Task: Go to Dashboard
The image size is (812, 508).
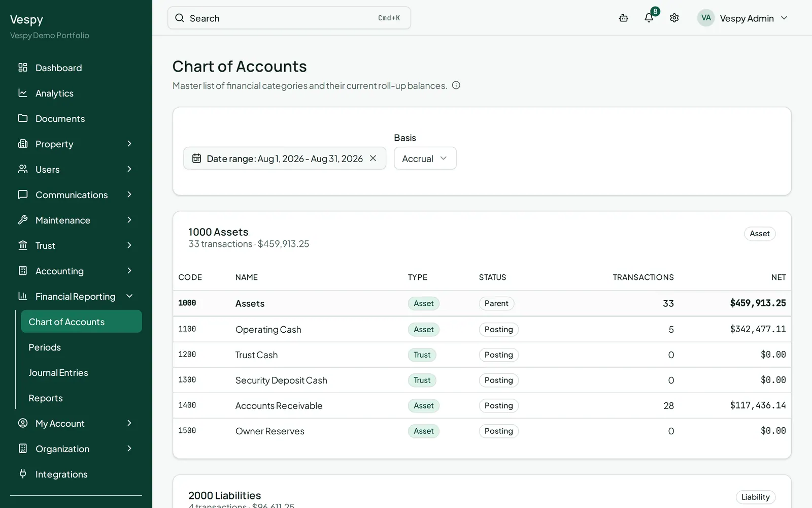Action: pyautogui.click(x=76, y=68)
